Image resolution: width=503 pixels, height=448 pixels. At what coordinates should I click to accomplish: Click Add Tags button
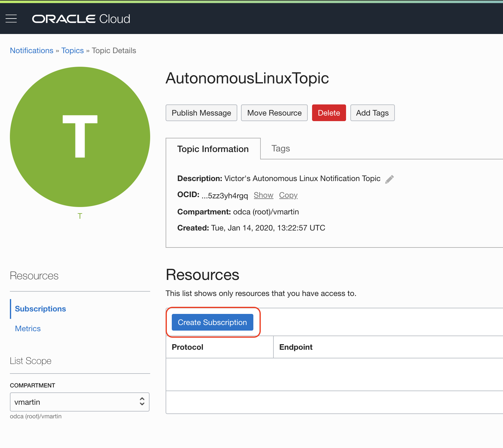(372, 113)
